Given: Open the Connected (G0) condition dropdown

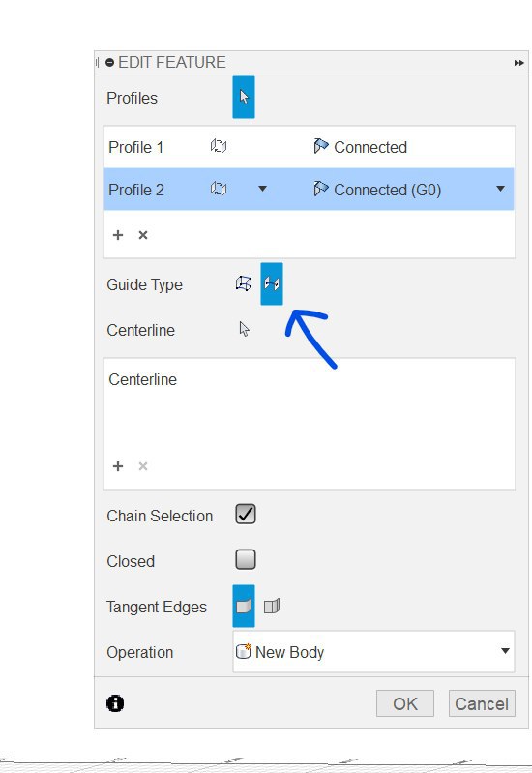Looking at the screenshot, I should tap(500, 189).
